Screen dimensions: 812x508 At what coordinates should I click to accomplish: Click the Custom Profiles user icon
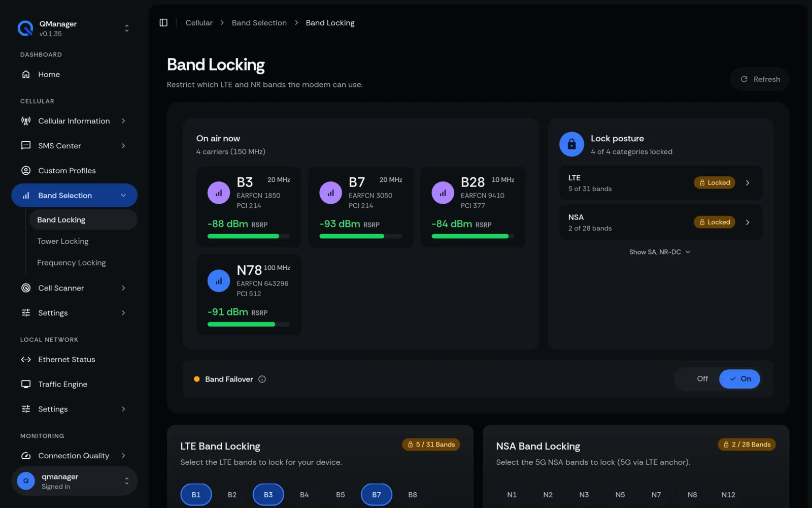pos(26,171)
